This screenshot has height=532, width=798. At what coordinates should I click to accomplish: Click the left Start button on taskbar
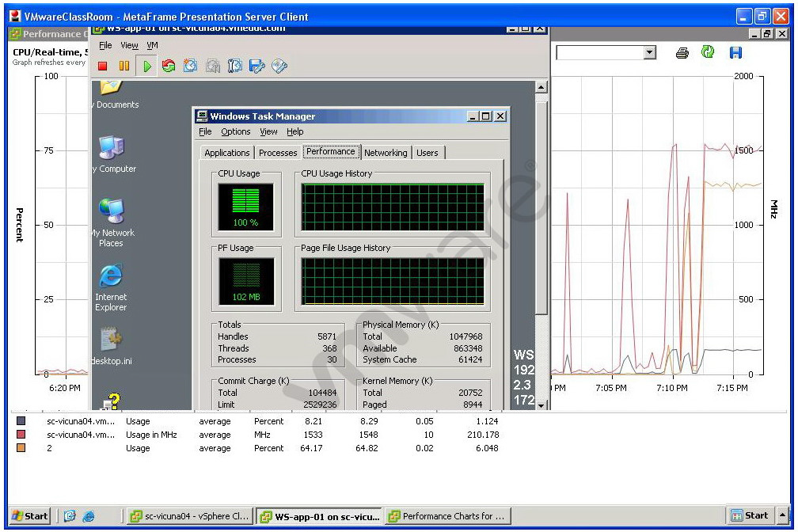[x=29, y=516]
